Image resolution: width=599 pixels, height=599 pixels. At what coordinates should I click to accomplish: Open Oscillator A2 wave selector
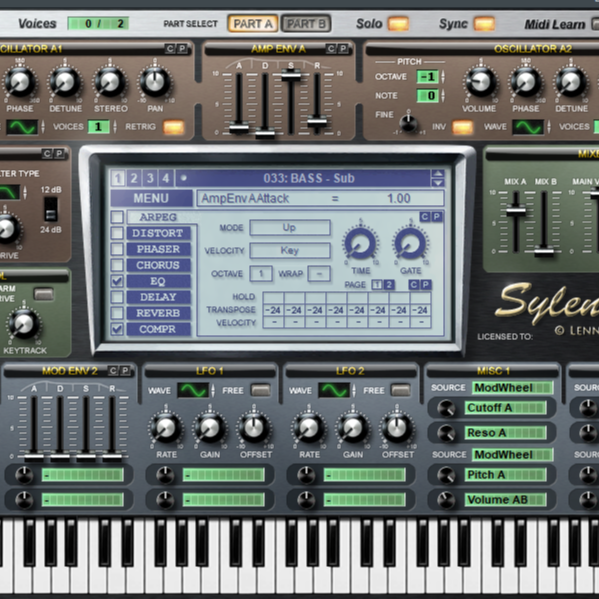tap(528, 127)
